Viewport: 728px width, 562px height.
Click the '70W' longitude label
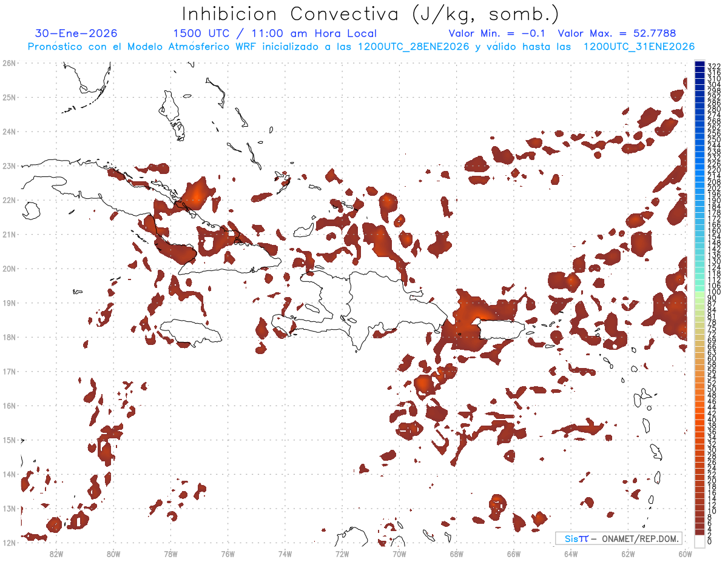[399, 554]
